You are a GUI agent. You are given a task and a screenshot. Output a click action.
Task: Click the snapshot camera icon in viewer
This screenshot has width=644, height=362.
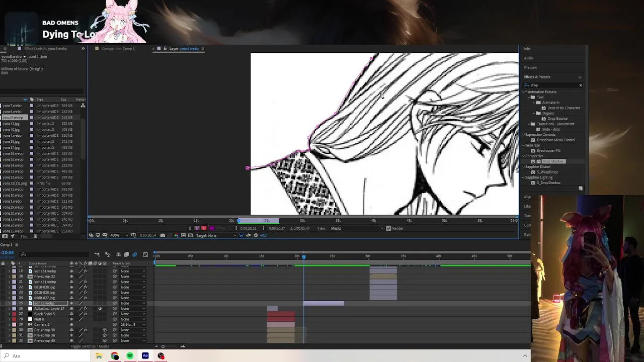[x=163, y=235]
